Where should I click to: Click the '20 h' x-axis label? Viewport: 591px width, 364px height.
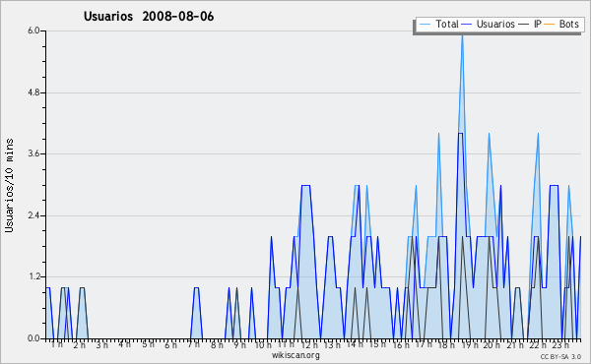(x=492, y=344)
